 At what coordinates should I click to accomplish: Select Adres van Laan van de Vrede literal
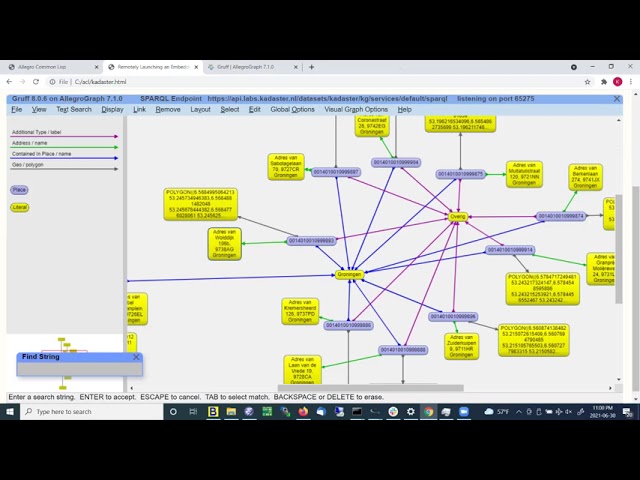click(302, 370)
